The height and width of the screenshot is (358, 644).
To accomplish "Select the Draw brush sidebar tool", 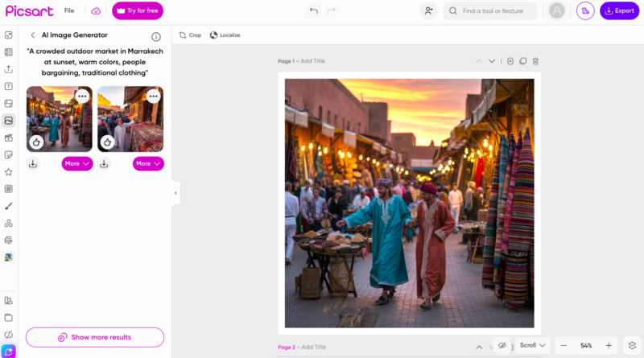I will (x=9, y=206).
